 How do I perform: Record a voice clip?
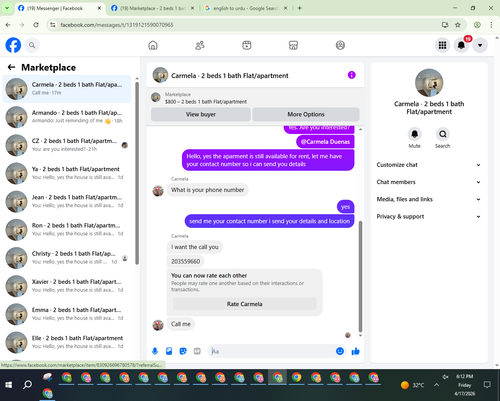[x=155, y=351]
